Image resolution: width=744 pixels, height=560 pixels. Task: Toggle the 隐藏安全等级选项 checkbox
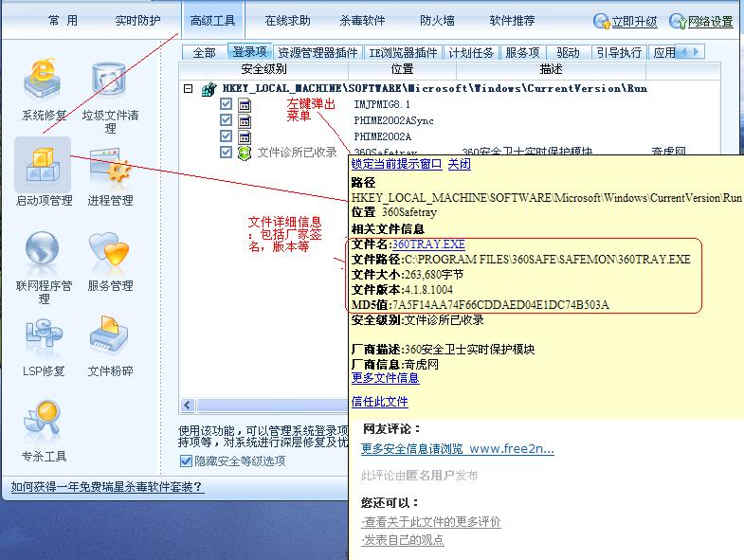(186, 461)
